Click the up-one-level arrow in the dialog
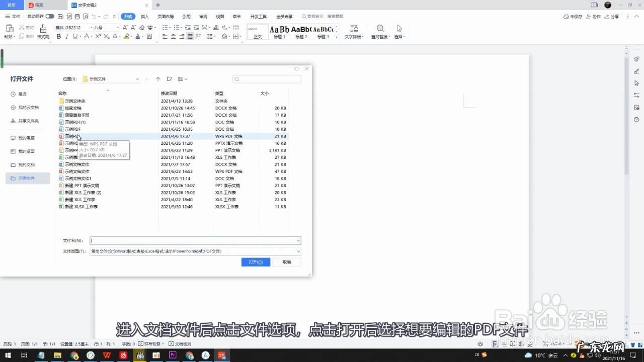This screenshot has height=362, width=644. [158, 79]
